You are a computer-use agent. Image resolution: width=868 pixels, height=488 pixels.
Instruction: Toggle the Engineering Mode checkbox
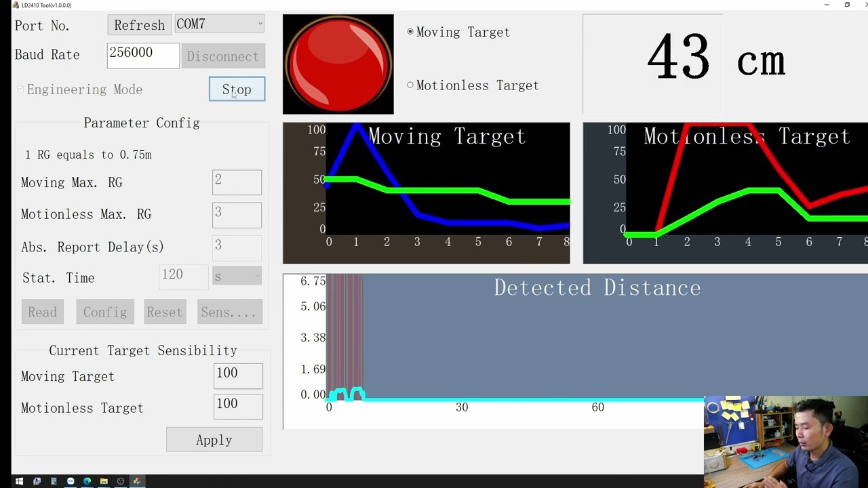pos(20,89)
